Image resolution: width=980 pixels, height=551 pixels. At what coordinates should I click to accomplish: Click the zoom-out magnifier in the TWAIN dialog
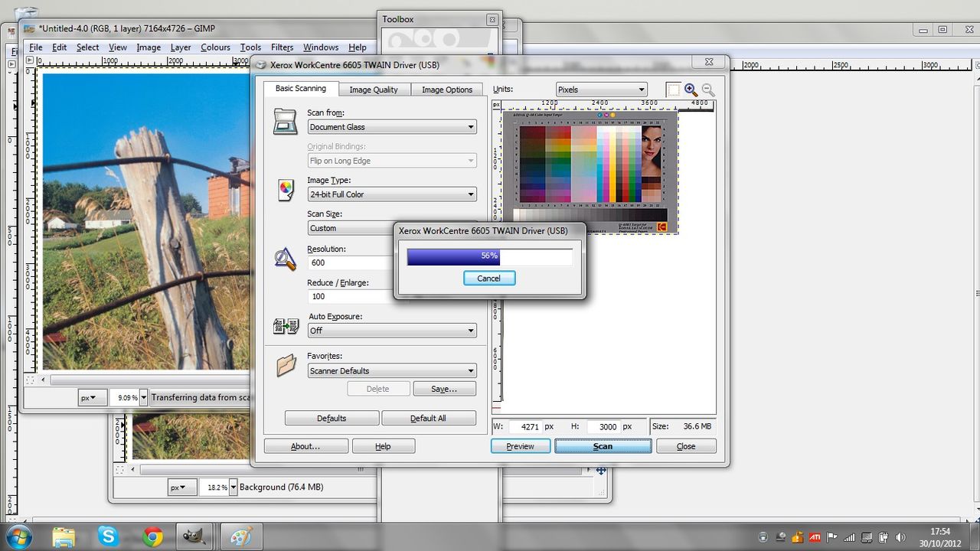pos(708,90)
